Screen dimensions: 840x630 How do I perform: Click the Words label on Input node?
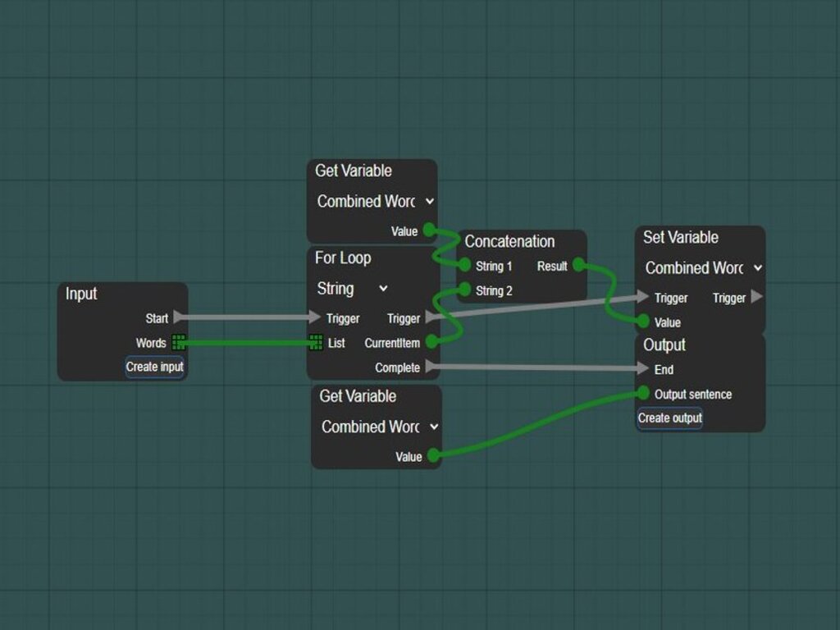(x=151, y=343)
